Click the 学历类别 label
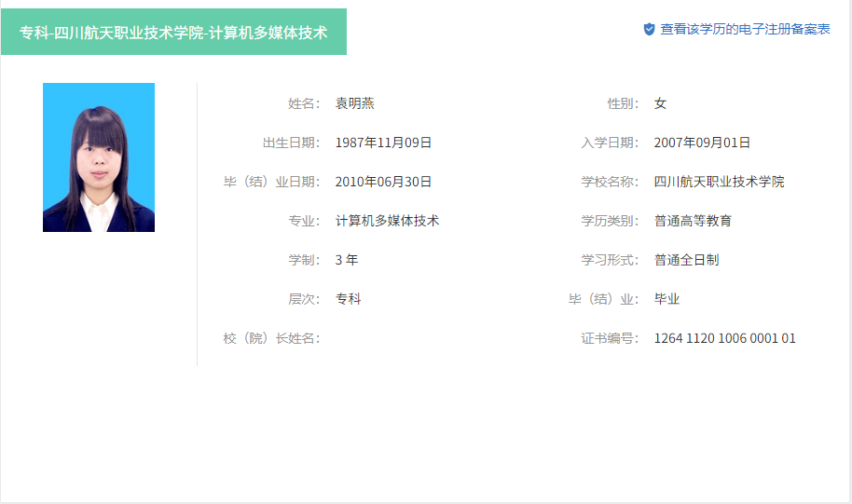 tap(611, 221)
